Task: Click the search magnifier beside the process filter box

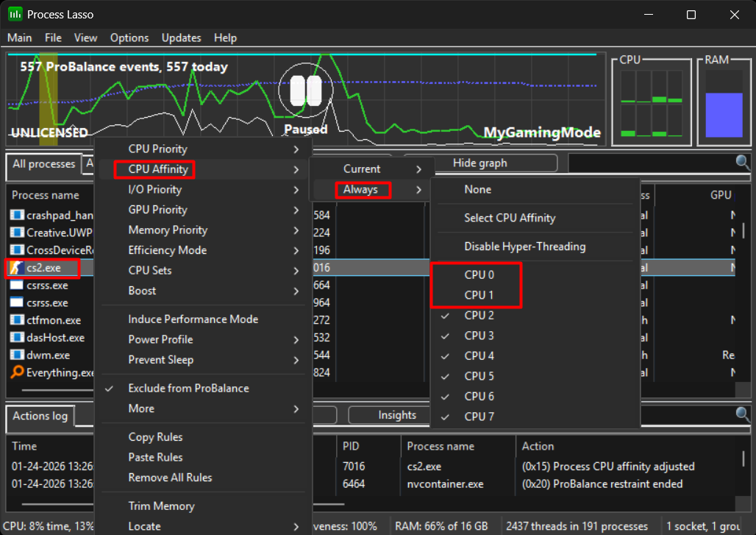Action: pos(742,163)
